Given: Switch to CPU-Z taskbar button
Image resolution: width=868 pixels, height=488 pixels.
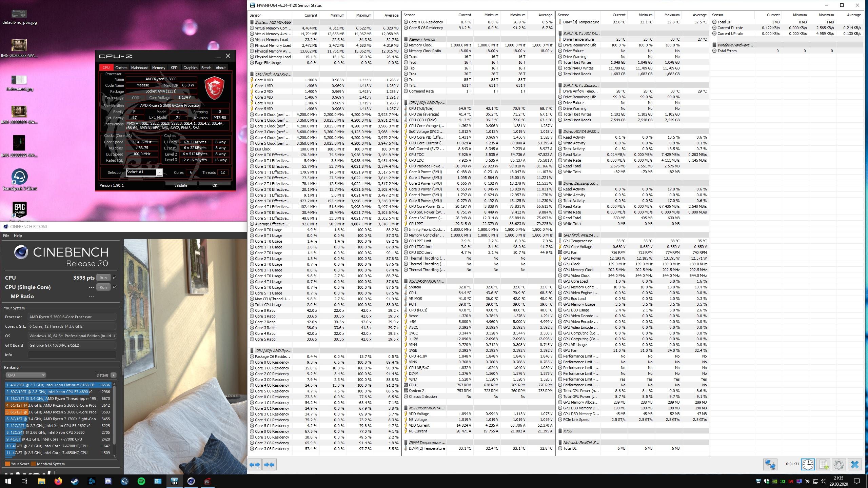Looking at the screenshot, I should tap(208, 481).
